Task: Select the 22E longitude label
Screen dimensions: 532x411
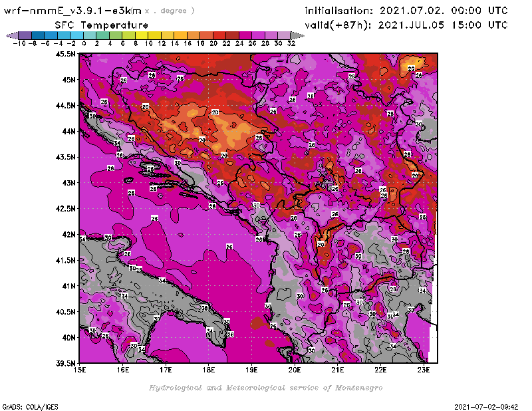Action: 380,370
